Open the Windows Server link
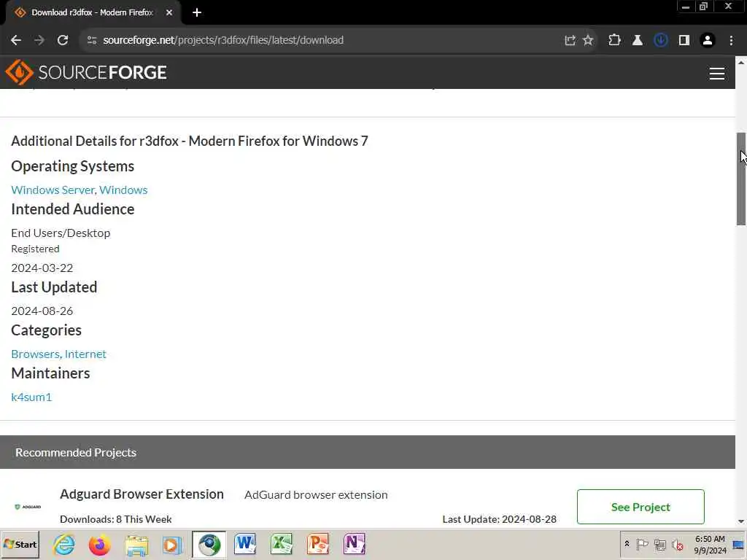 53,190
